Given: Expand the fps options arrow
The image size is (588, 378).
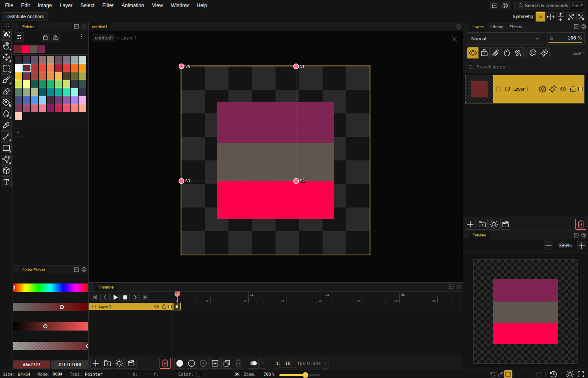Looking at the screenshot, I should 325,363.
